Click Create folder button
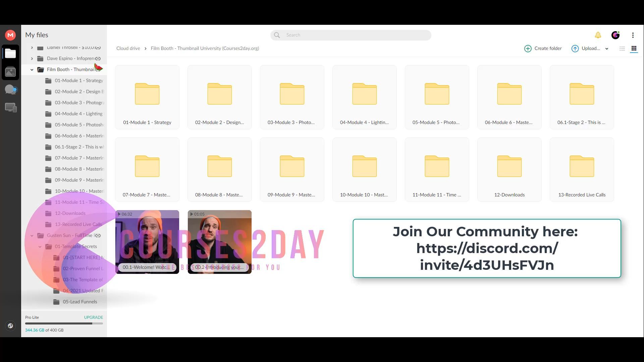Viewport: 644px width, 362px height. (543, 49)
